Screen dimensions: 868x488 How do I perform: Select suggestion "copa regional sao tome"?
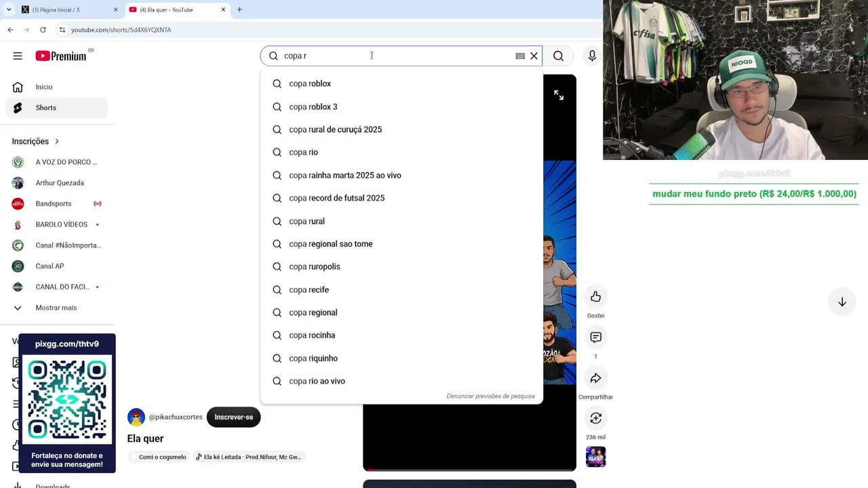coord(401,244)
